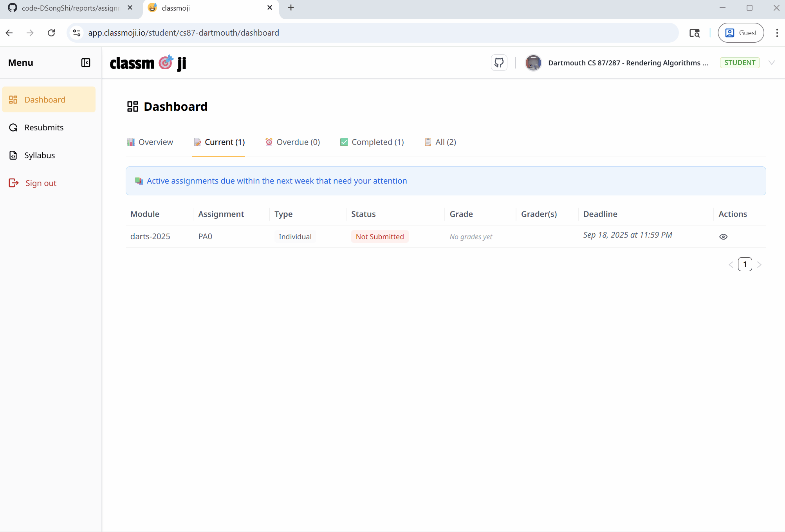View the PA0 assignment eye icon
The height and width of the screenshot is (532, 785).
point(723,237)
